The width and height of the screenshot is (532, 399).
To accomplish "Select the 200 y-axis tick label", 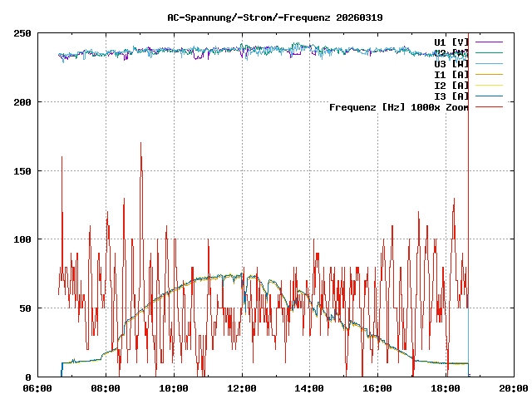I will [22, 102].
